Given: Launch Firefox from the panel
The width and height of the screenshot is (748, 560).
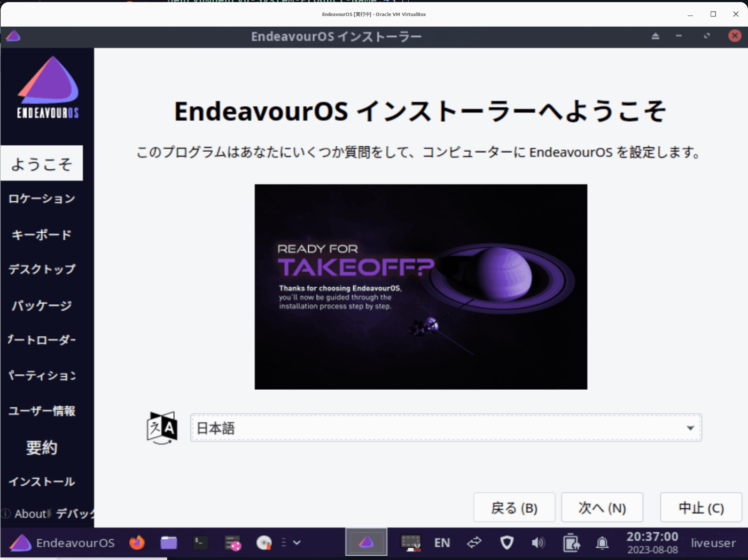Looking at the screenshot, I should 137,543.
